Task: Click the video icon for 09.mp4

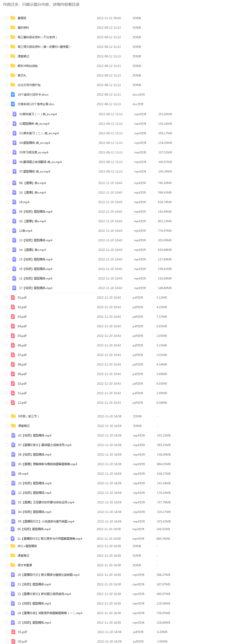Action: tap(13, 473)
